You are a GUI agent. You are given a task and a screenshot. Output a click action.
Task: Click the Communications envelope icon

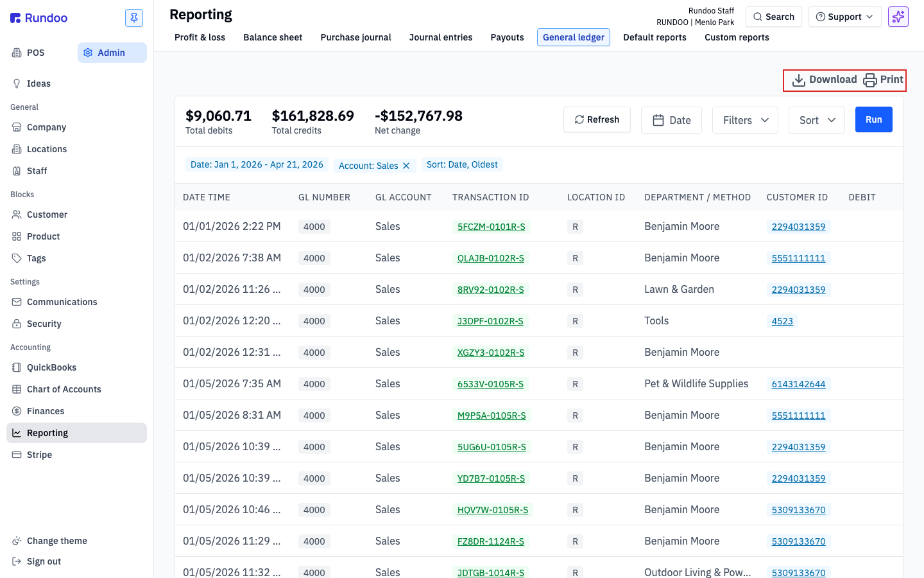pyautogui.click(x=17, y=302)
